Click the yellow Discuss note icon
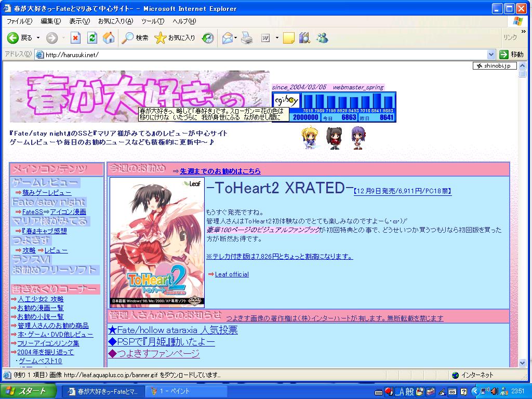Image resolution: width=532 pixels, height=399 pixels. (289, 37)
